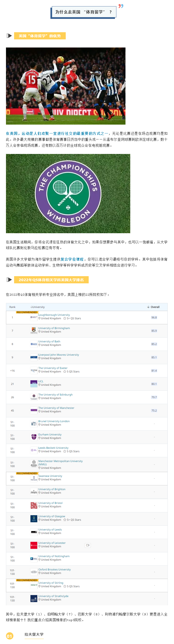
Task: Click the University of Manchester logo
Action: (x=34, y=410)
